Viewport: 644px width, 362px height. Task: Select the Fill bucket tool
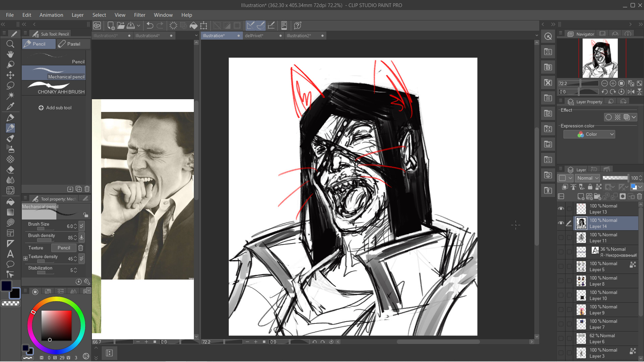(10, 202)
